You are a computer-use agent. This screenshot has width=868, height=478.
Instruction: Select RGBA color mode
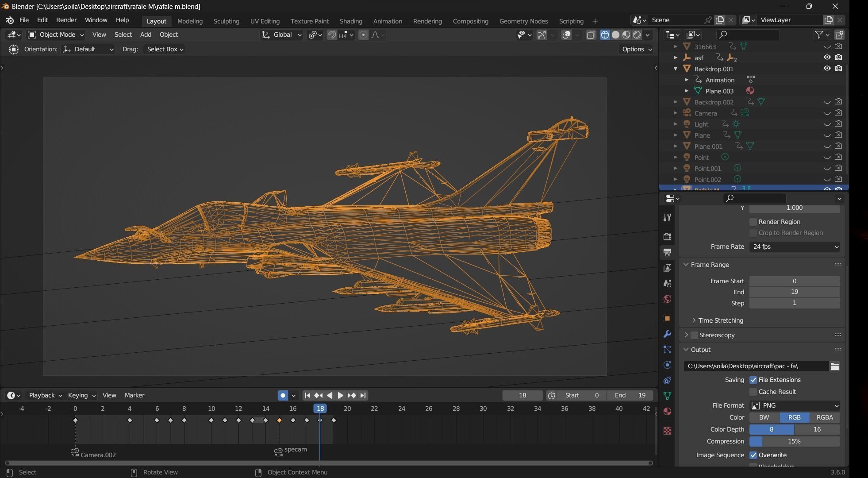pyautogui.click(x=825, y=418)
